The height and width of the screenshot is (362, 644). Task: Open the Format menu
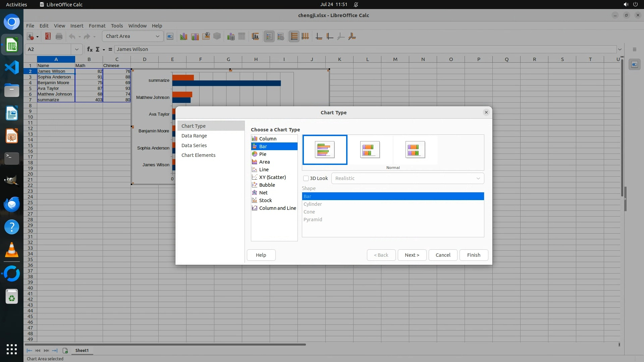point(97,26)
